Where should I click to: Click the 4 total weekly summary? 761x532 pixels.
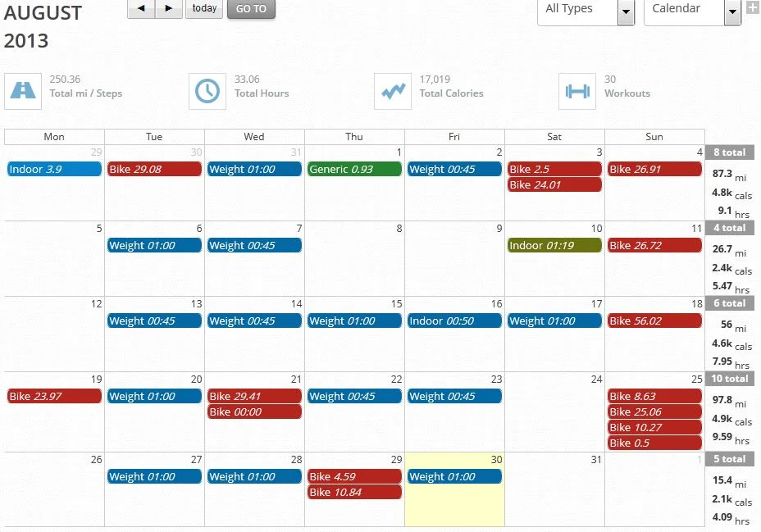tap(730, 228)
